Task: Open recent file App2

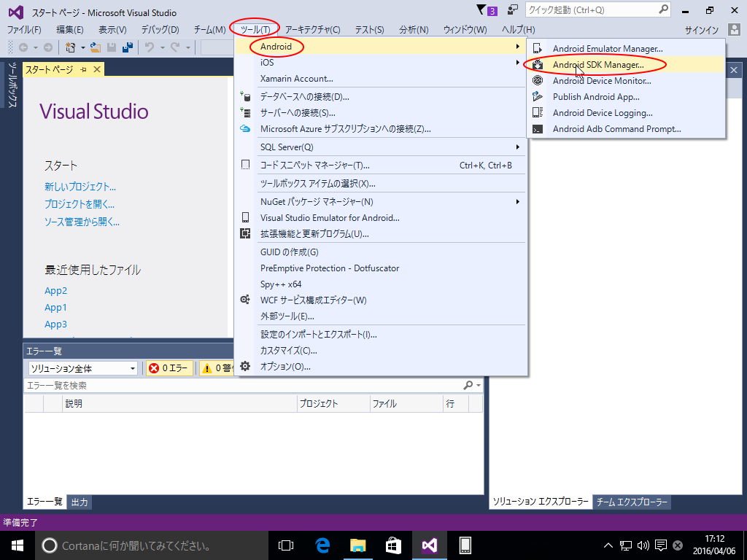Action: 55,290
